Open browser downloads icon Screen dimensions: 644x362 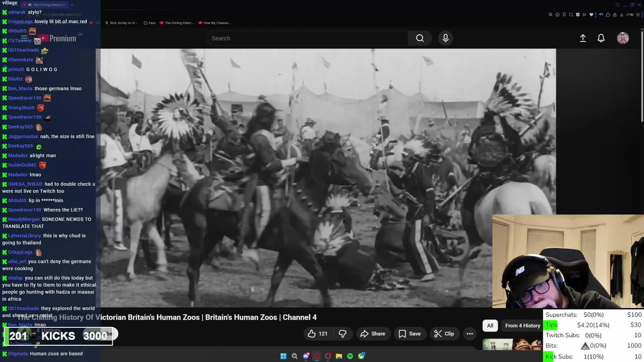tap(621, 15)
